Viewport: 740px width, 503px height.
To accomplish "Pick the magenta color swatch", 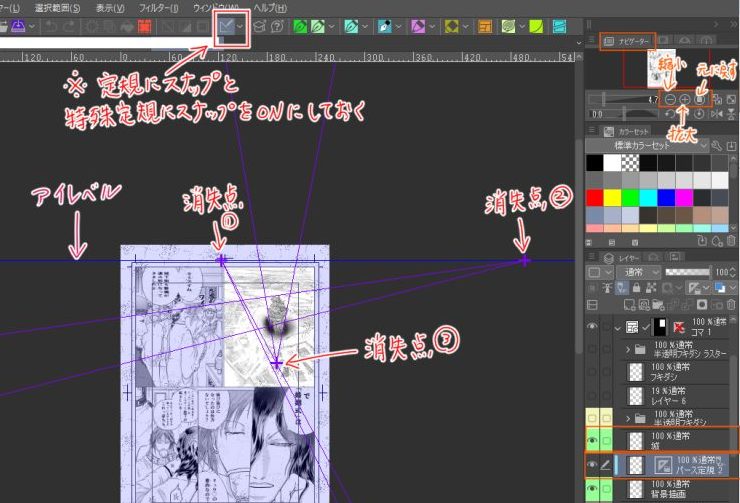I will click(x=684, y=198).
